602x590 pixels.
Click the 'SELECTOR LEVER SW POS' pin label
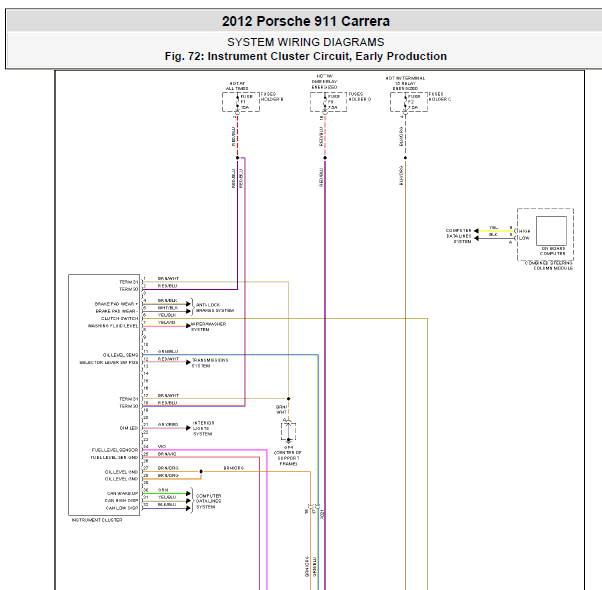point(109,362)
